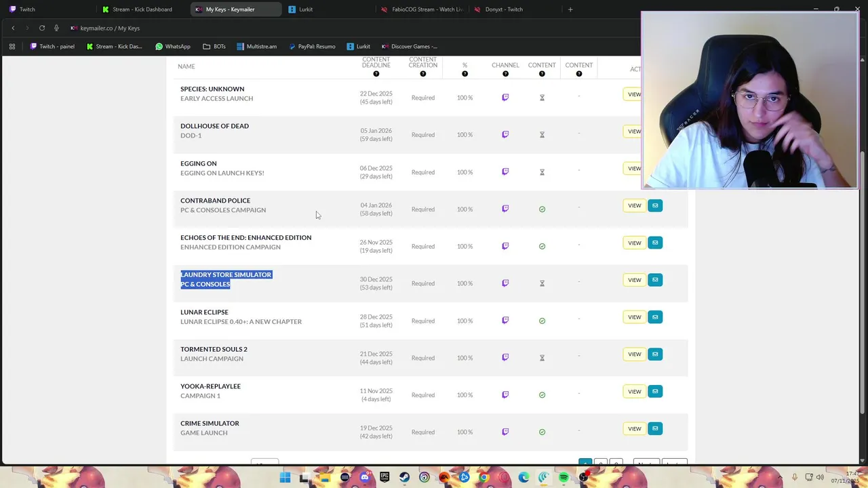Image resolution: width=868 pixels, height=488 pixels.
Task: Click the TORMENTED SOULS 2 game title
Action: pyautogui.click(x=214, y=349)
